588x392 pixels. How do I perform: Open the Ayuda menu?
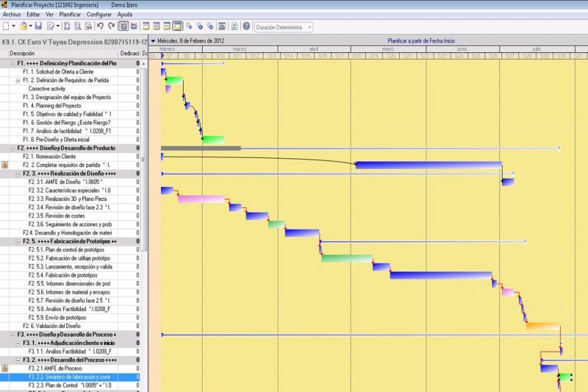point(125,14)
